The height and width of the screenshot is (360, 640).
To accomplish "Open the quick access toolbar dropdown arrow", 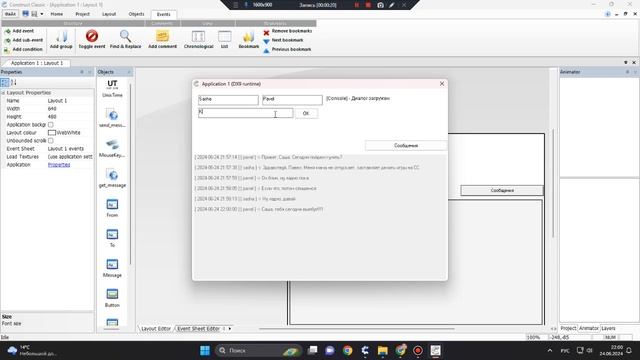I will pos(42,14).
